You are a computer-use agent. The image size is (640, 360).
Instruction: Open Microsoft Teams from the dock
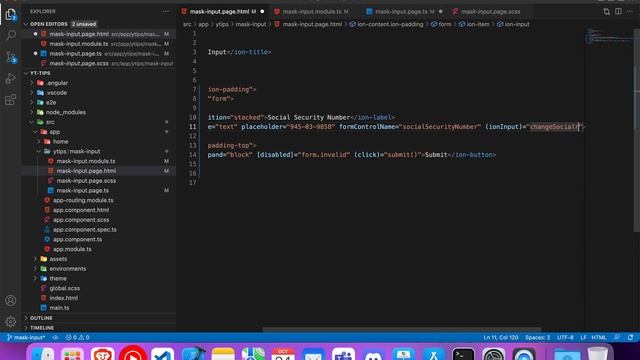[x=343, y=354]
